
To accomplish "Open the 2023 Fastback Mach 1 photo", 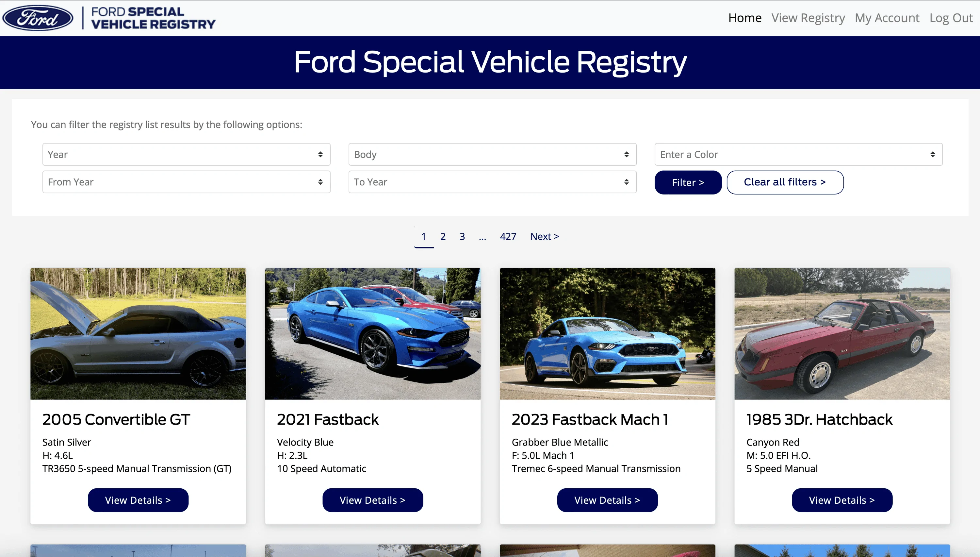I will click(607, 334).
